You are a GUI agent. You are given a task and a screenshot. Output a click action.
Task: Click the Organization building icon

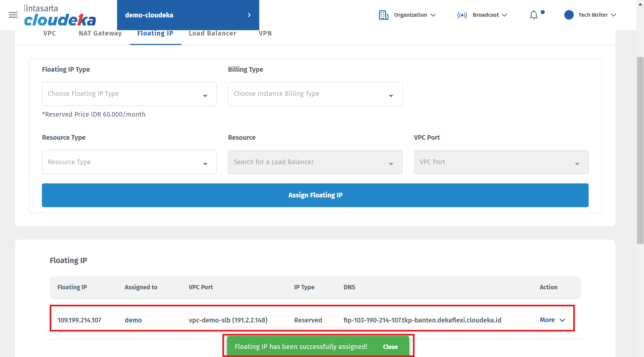(383, 15)
